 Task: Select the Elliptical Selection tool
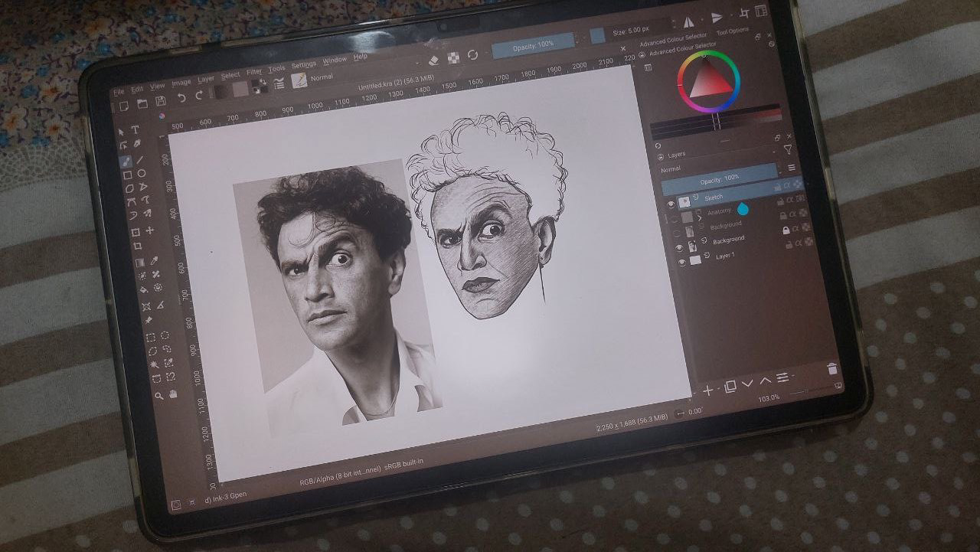(165, 335)
